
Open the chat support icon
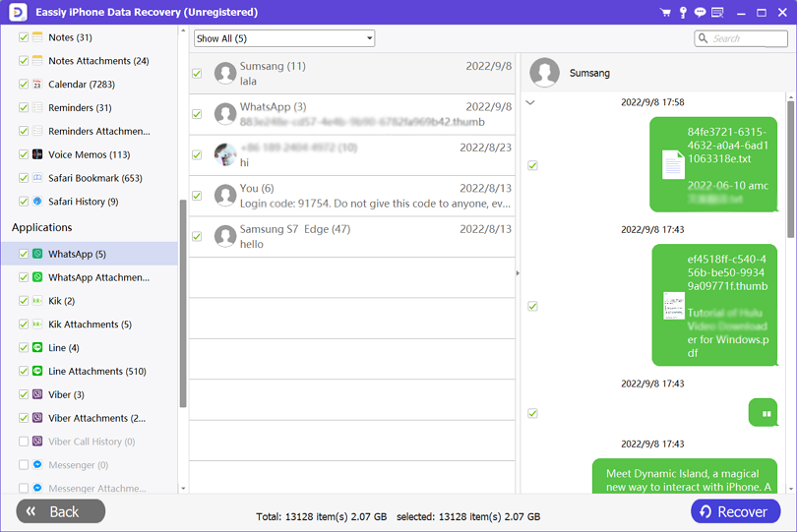pos(700,12)
